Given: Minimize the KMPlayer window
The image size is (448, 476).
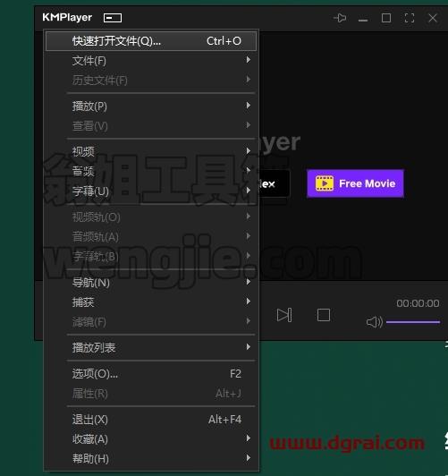Looking at the screenshot, I should (363, 21).
